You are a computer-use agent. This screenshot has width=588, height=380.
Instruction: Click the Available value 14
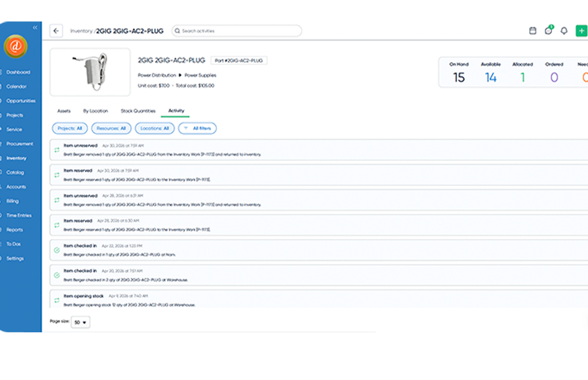[x=490, y=77]
